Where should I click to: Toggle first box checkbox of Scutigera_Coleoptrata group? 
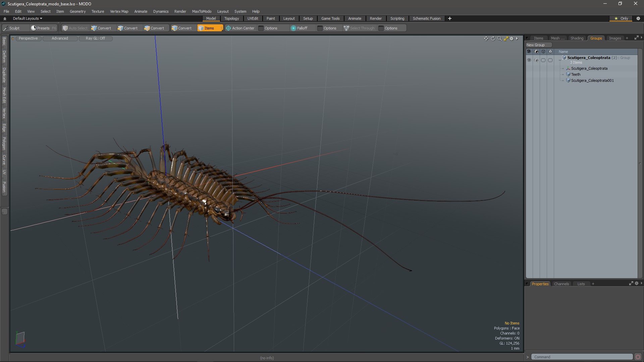pos(543,60)
